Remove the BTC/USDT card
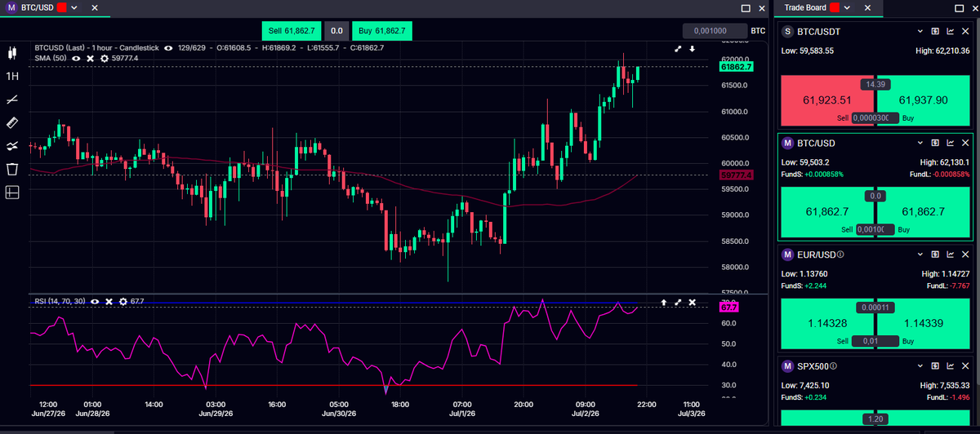The height and width of the screenshot is (434, 980). click(x=964, y=32)
